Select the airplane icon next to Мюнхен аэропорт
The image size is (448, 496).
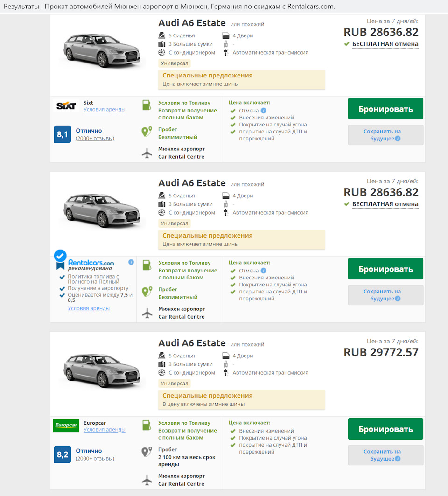tap(147, 153)
